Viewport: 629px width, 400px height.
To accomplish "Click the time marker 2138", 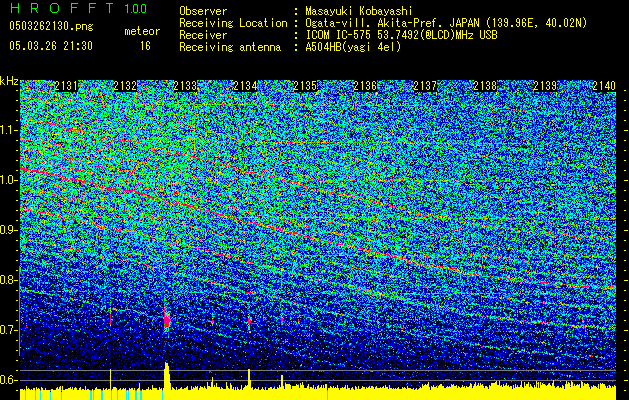I will [x=485, y=86].
